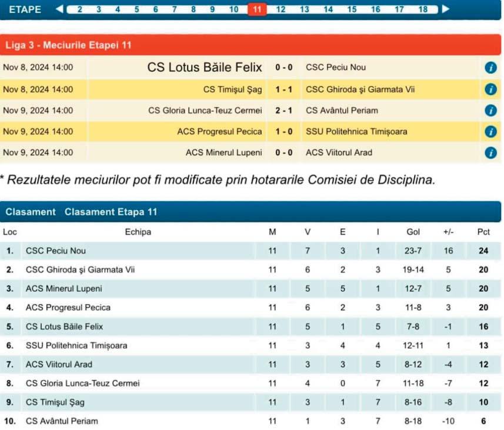Click 16 points value for Lotus Băile Felix
Image resolution: width=504 pixels, height=430 pixels.
(483, 326)
